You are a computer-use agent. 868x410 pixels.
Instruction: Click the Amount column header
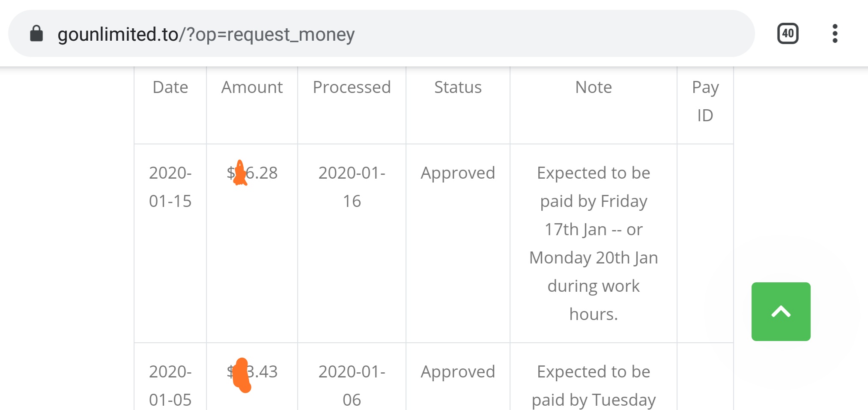click(x=252, y=87)
